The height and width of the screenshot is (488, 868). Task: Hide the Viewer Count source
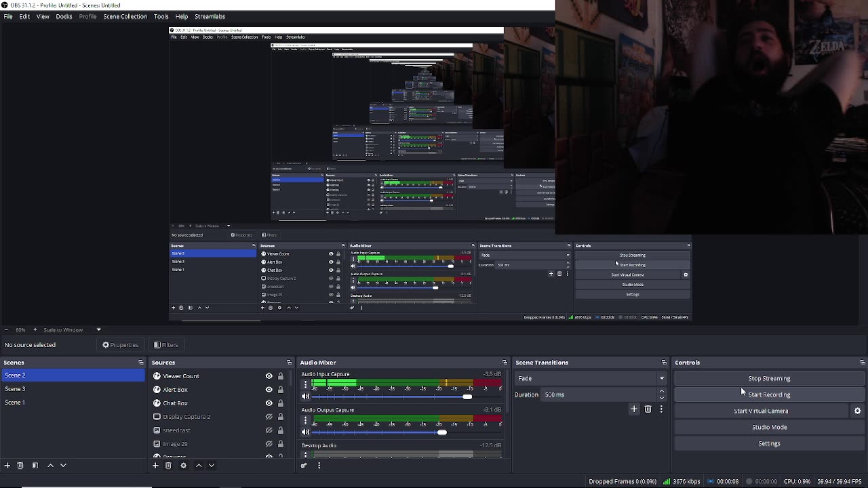click(x=269, y=376)
